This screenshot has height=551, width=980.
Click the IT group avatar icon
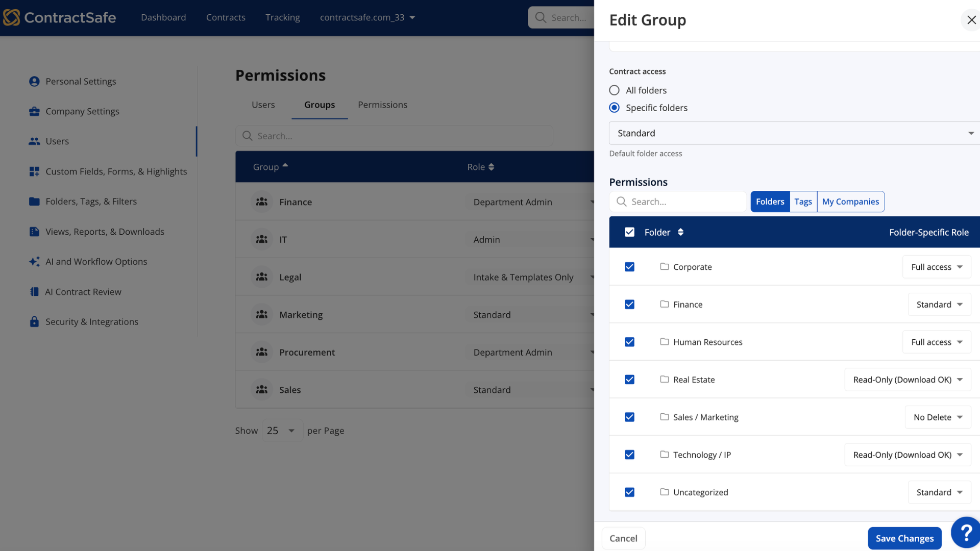(x=262, y=239)
